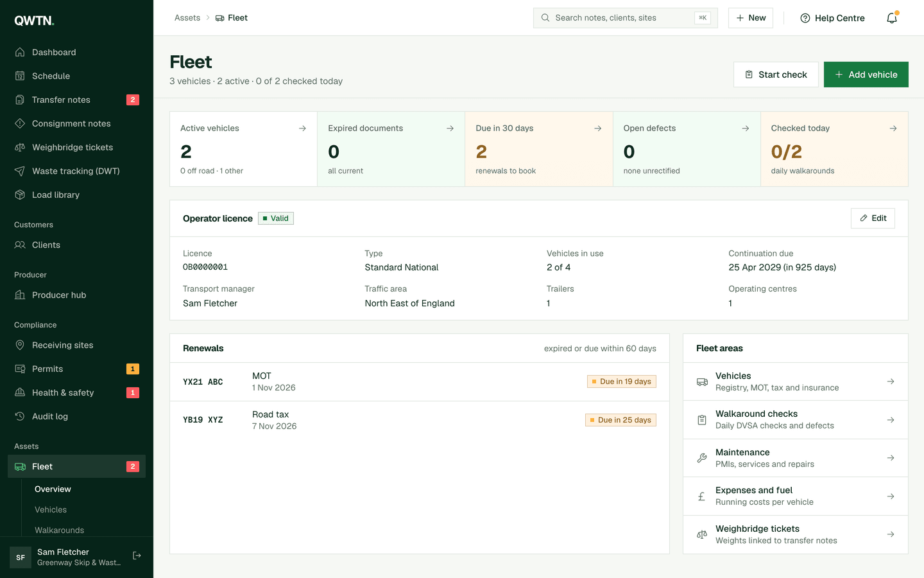Click the 25 Apr 2029 continuation date
Screen dimensions: 924x578
782,267
